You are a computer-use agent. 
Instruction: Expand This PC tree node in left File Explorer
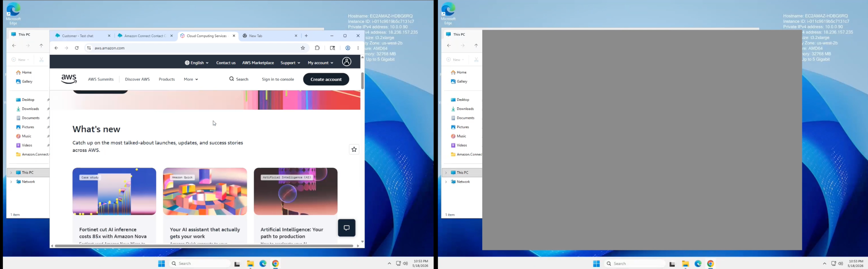11,173
